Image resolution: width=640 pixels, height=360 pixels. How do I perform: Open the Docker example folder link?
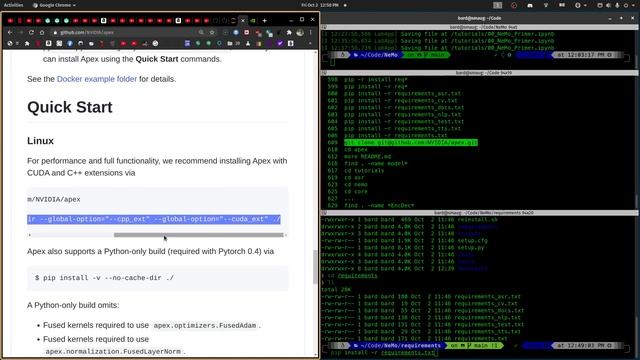(97, 79)
